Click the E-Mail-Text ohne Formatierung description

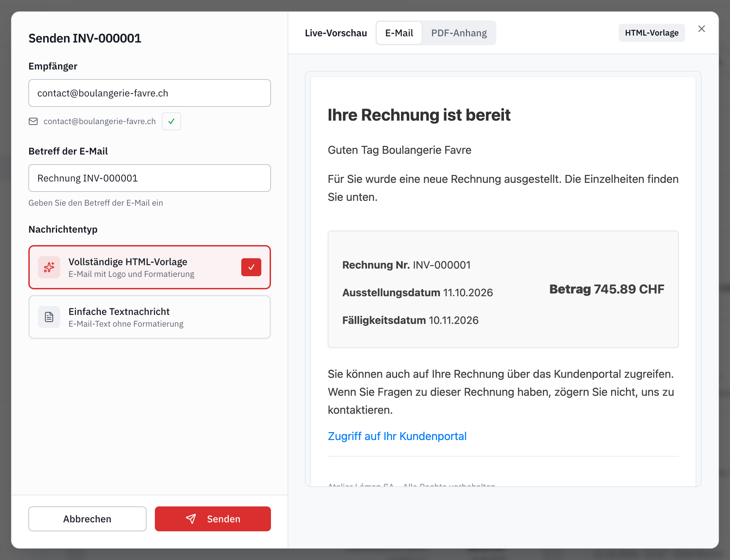point(126,324)
